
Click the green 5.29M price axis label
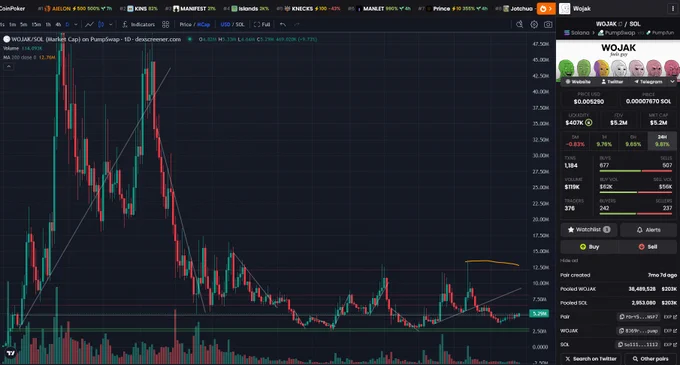[x=539, y=313]
